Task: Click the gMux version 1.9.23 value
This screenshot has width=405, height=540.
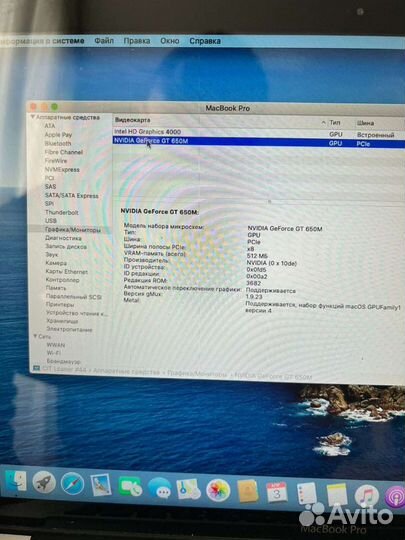Action: tap(254, 297)
